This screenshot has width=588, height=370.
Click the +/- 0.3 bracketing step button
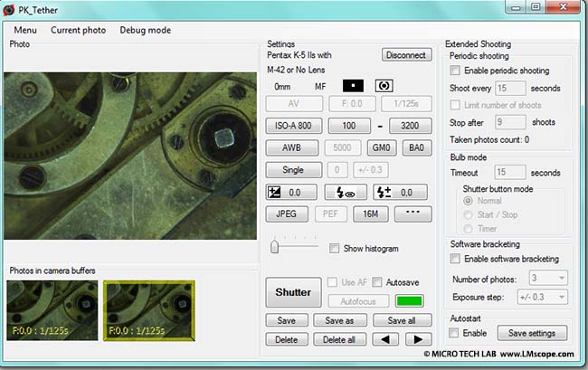371,170
